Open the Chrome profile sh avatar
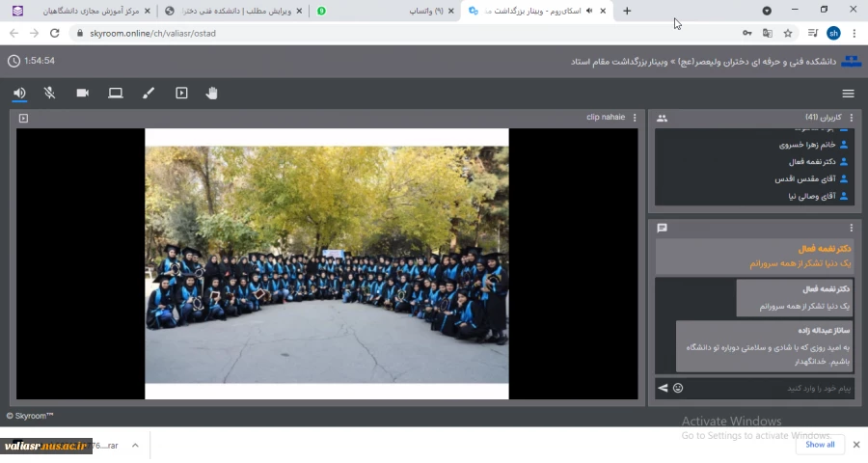The height and width of the screenshot is (463, 868). (833, 33)
